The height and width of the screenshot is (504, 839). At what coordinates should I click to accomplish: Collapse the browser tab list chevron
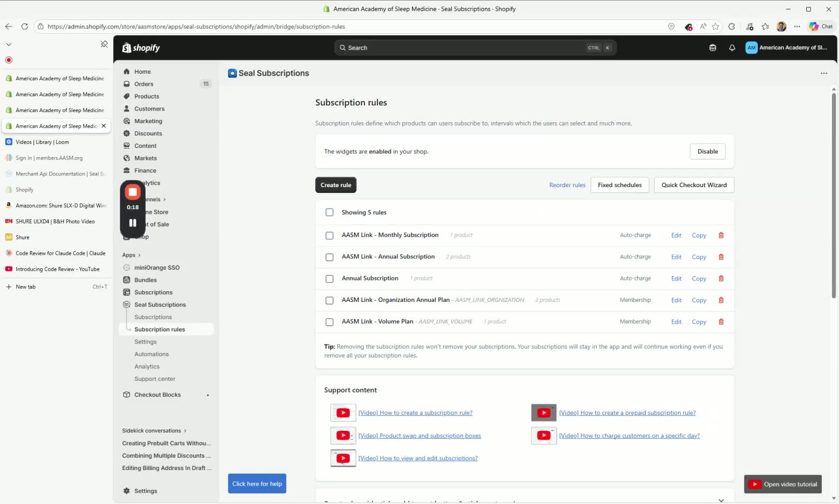pos(8,44)
